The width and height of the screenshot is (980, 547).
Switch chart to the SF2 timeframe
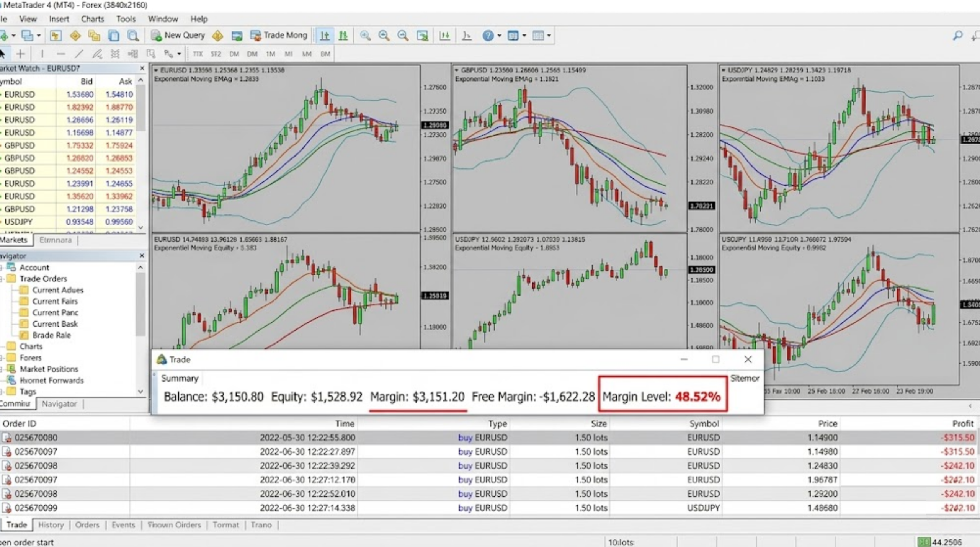point(216,54)
